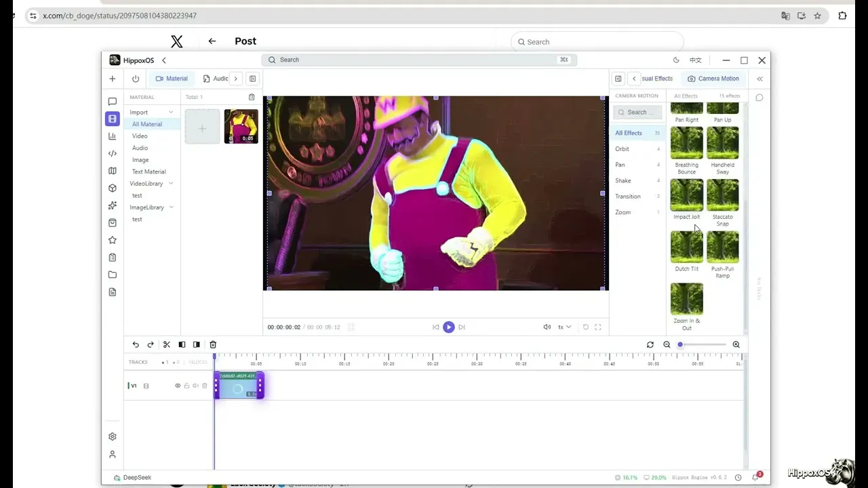Click the back chevron next to HippoxOS
The width and height of the screenshot is (868, 488).
164,60
